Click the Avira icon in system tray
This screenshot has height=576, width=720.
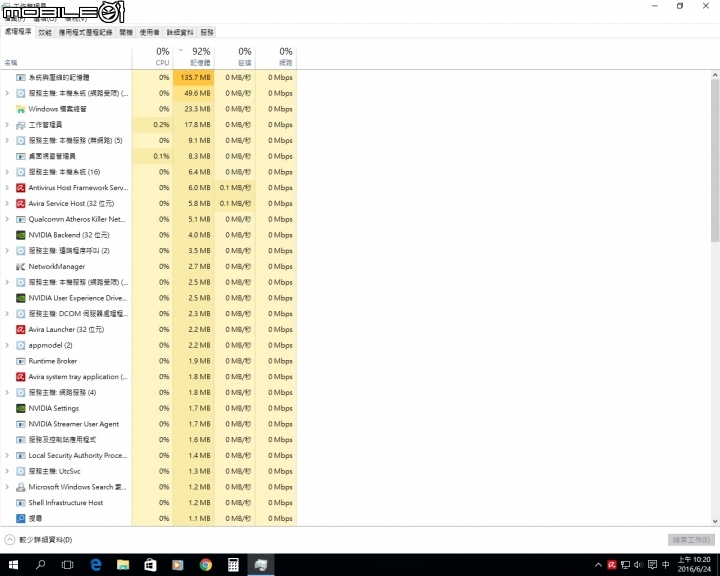[612, 565]
